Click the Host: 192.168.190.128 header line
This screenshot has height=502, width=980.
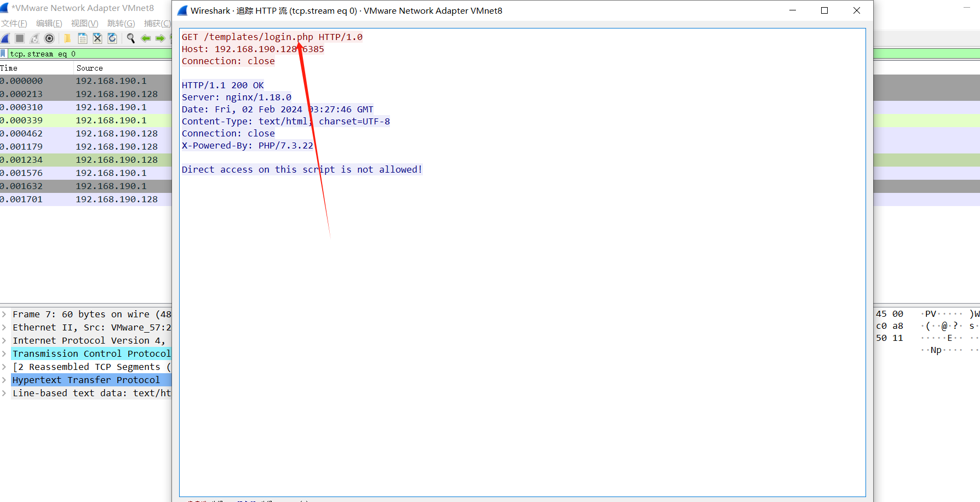point(253,49)
